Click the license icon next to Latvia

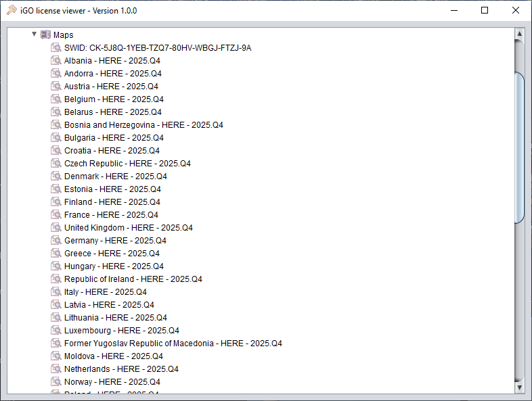click(56, 305)
